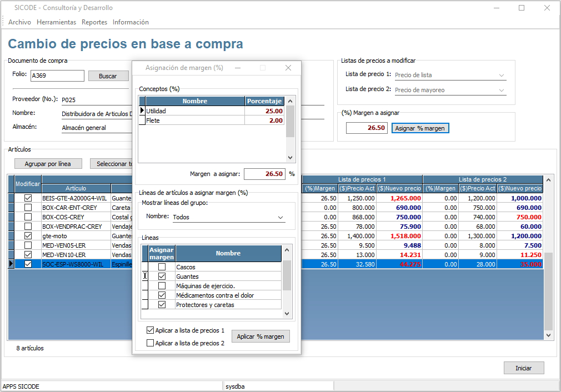The width and height of the screenshot is (561, 392).
Task: Click the Conceptos grid scroll-down arrow
Action: click(x=289, y=158)
